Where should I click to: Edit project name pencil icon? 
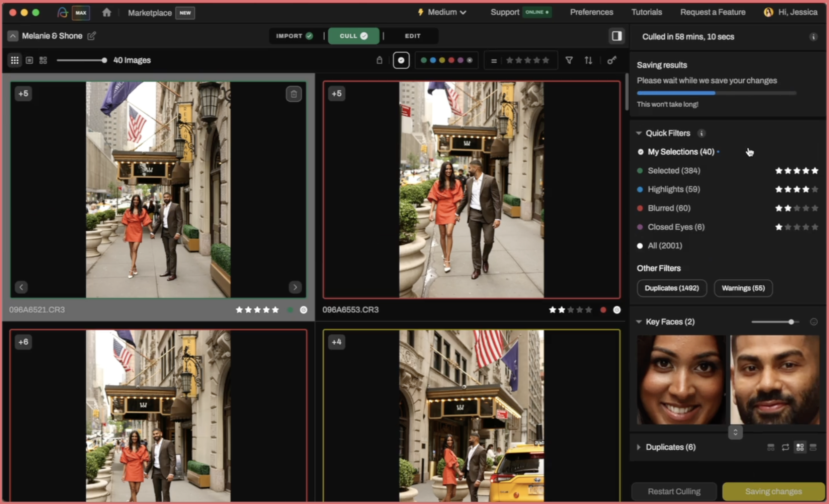(x=92, y=36)
